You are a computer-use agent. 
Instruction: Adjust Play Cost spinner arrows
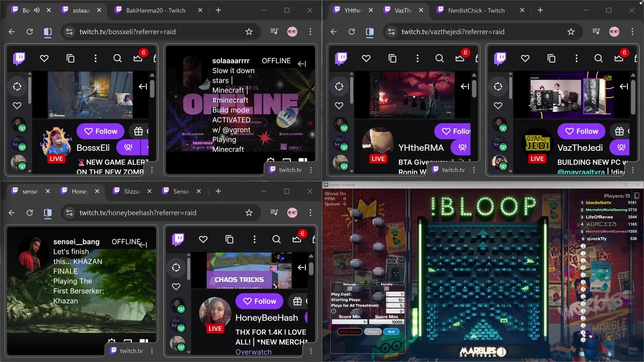point(403,294)
